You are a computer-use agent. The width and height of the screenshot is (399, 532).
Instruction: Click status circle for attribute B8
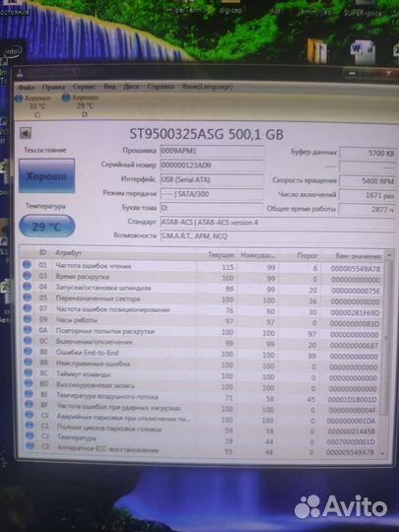28,351
